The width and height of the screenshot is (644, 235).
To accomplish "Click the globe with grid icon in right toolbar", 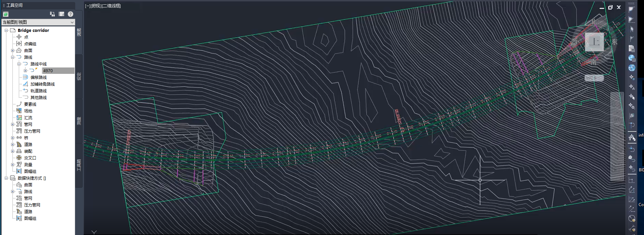I will (632, 58).
